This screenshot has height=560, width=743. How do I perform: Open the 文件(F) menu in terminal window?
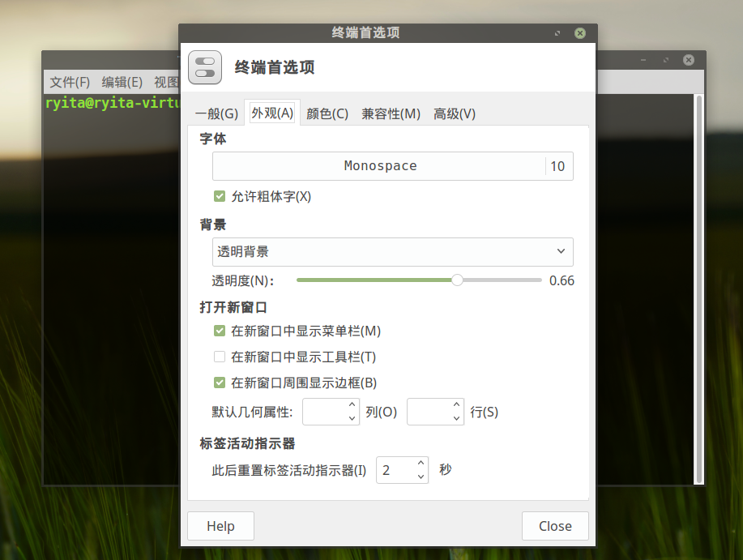click(x=70, y=83)
